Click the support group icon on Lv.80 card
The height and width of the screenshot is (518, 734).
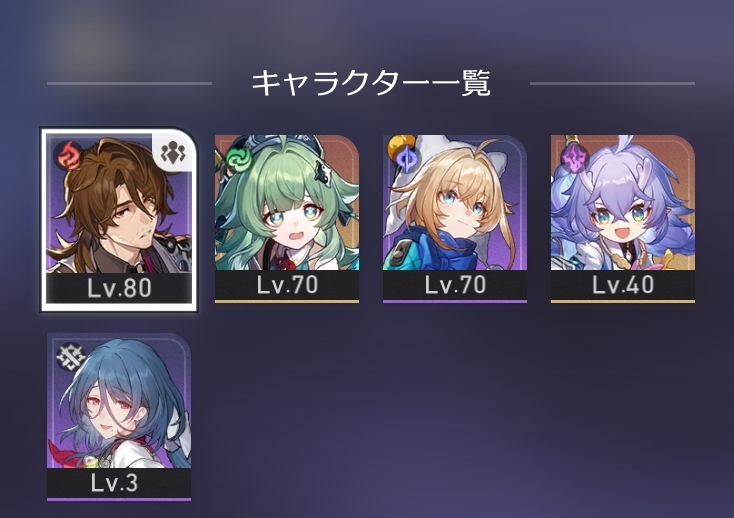(x=173, y=153)
